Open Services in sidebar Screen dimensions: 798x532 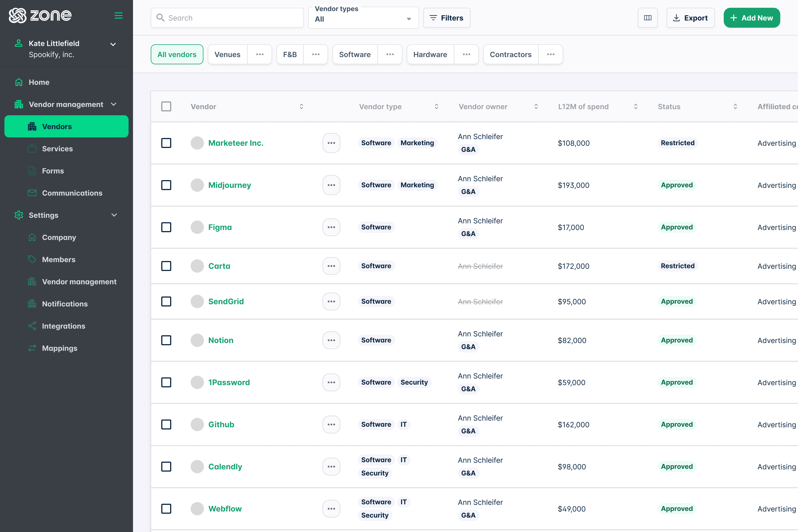point(66,149)
